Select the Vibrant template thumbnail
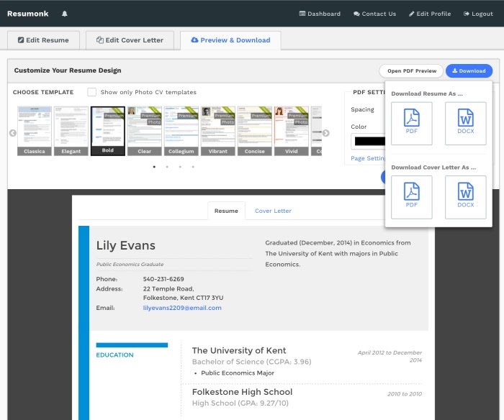The height and width of the screenshot is (420, 504). (x=218, y=131)
